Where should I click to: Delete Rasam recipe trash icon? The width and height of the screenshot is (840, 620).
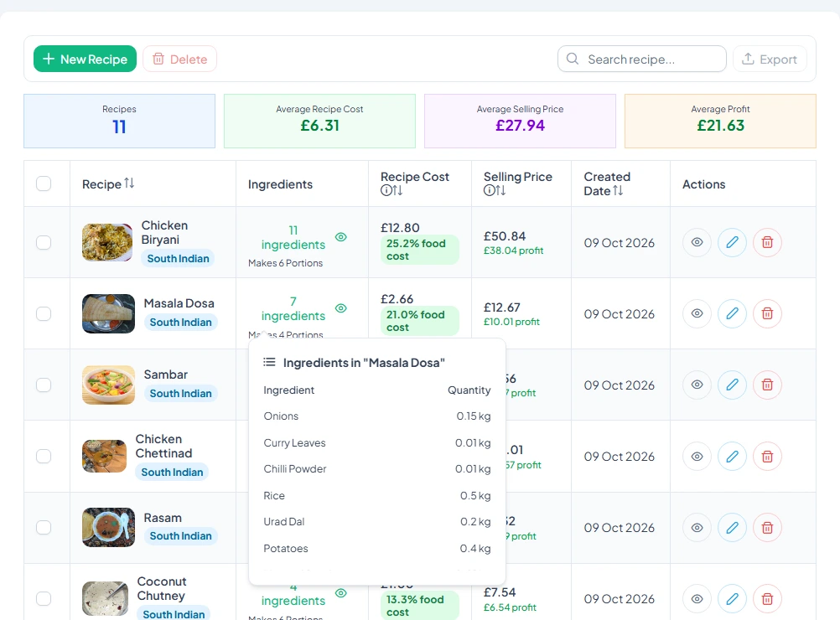click(768, 527)
